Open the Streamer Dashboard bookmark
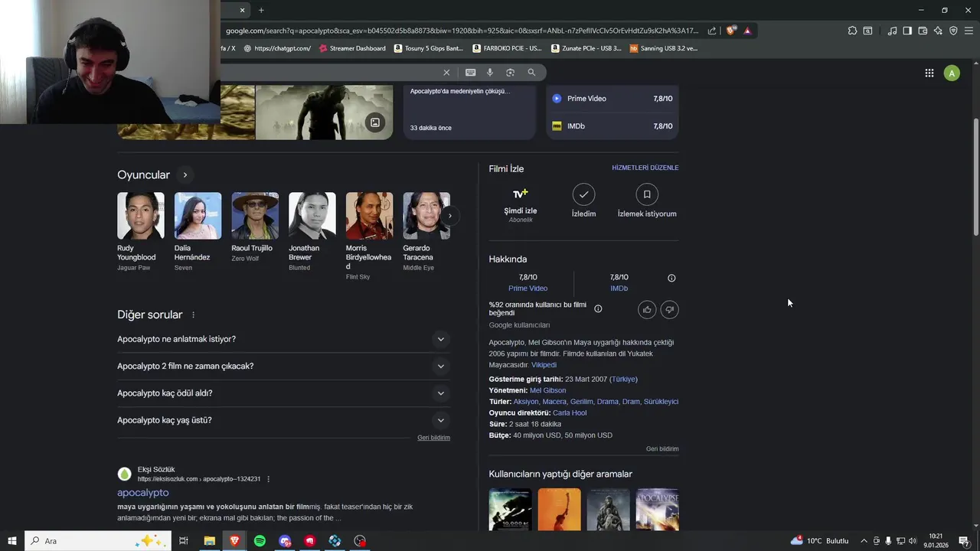Screen dimensions: 980x551 click(x=352, y=48)
